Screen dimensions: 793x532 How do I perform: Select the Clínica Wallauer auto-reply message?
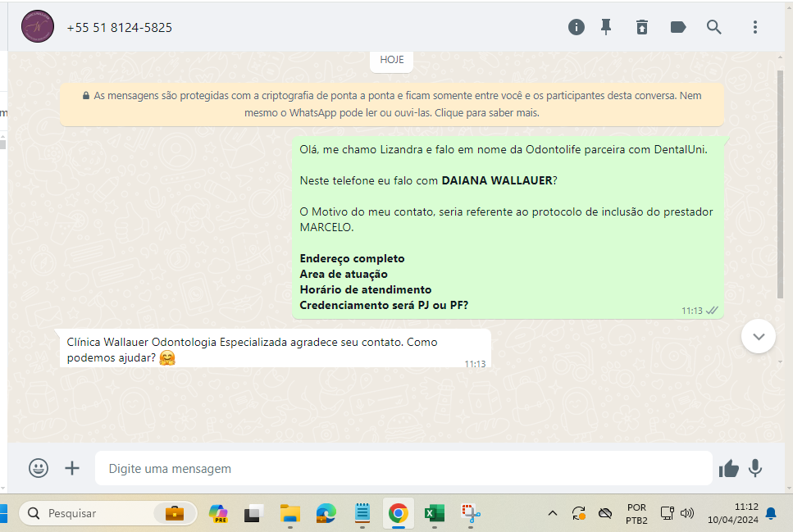click(275, 348)
